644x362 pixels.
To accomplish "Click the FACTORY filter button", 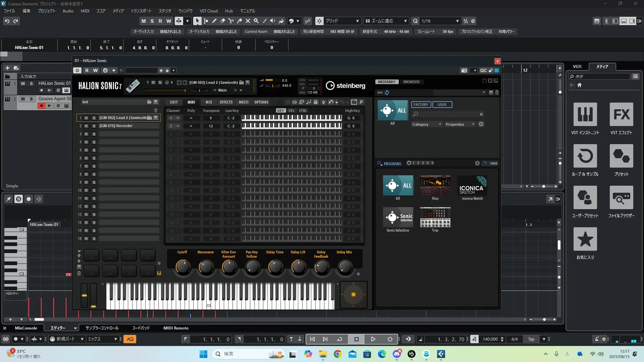I will click(x=421, y=105).
